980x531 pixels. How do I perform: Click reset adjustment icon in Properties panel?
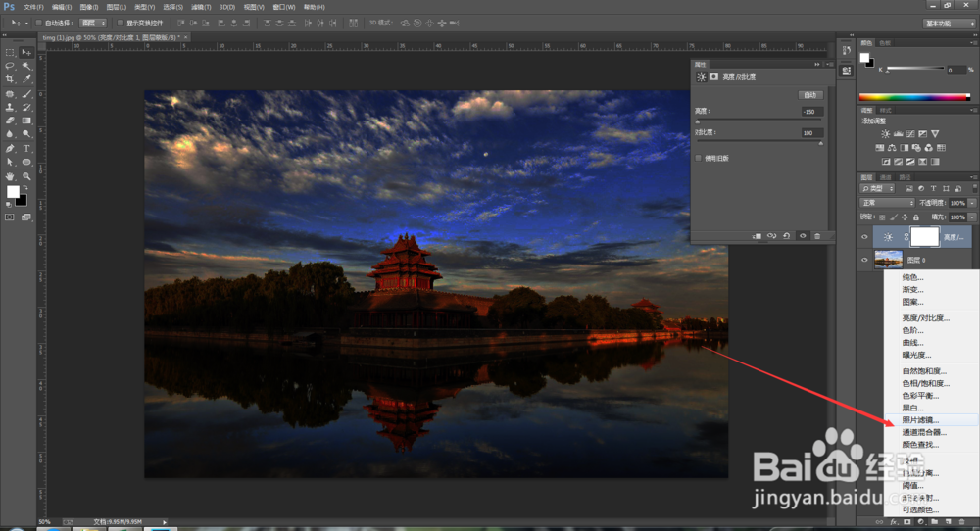(787, 236)
